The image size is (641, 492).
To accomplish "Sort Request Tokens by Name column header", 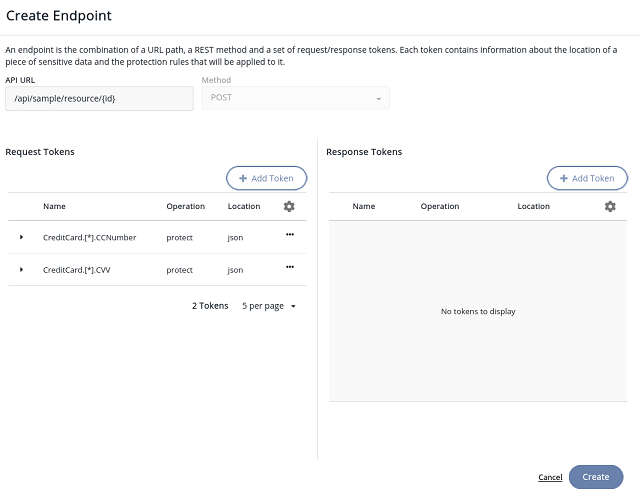I will 54,206.
